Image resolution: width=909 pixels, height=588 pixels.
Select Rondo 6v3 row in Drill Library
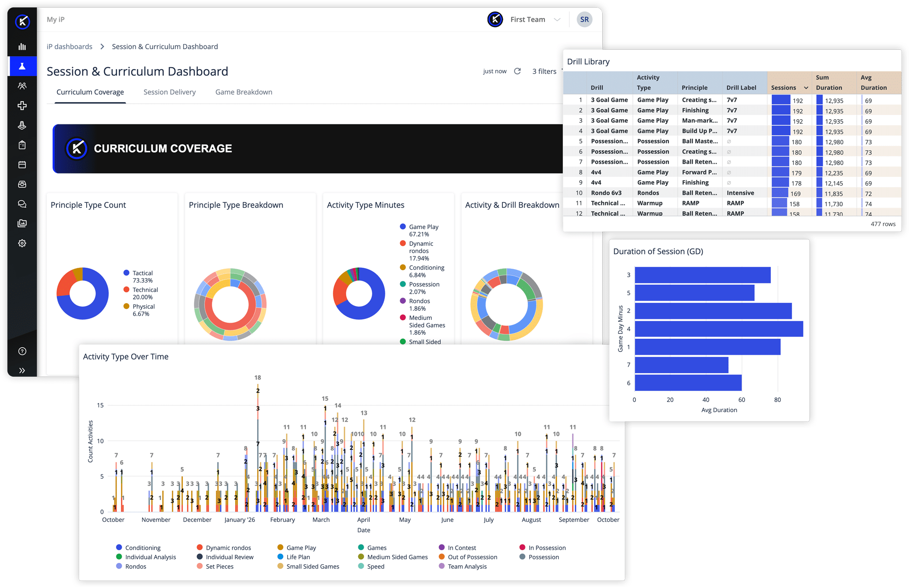pos(732,193)
